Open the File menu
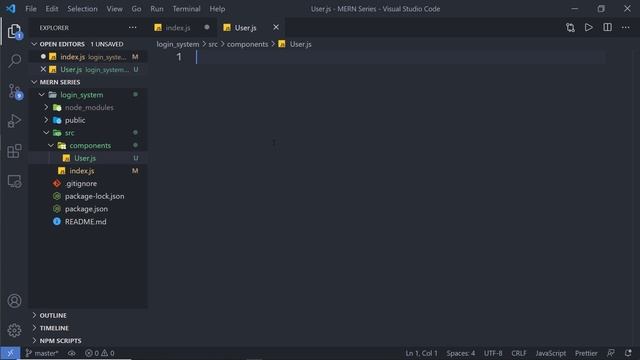The image size is (640, 360). point(31,9)
